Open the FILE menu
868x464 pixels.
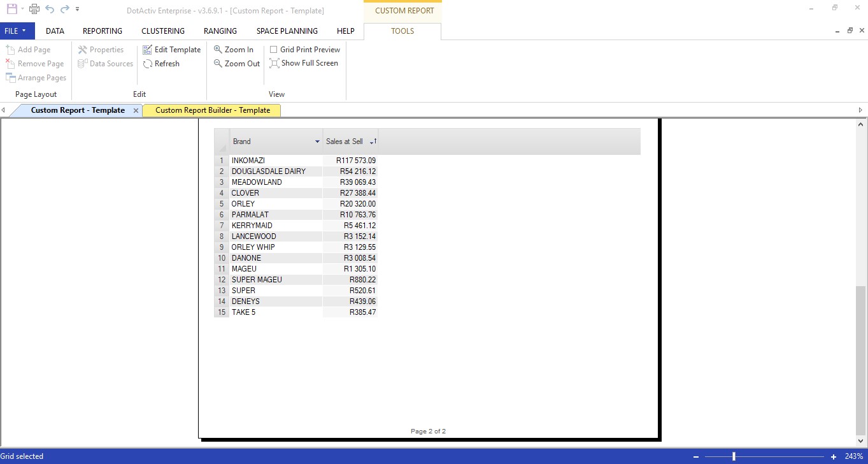(x=17, y=31)
